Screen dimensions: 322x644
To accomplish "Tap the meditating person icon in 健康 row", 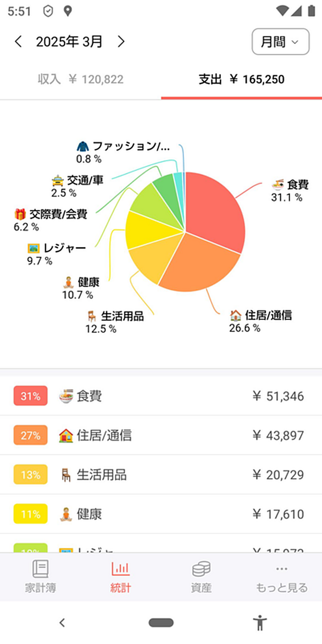I will [66, 514].
